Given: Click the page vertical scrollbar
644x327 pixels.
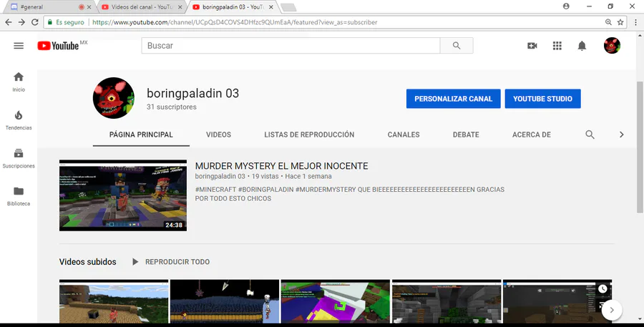Looking at the screenshot, I should tap(640, 148).
